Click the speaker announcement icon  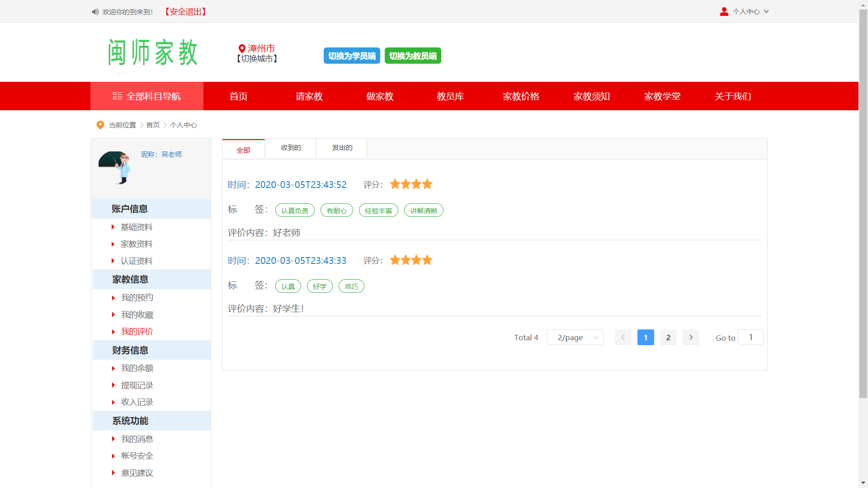[95, 12]
